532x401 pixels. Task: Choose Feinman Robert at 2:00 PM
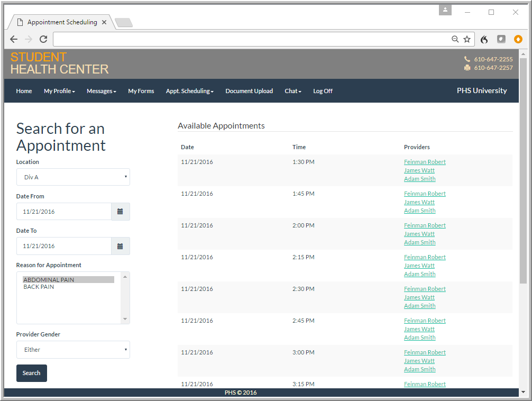[x=425, y=225]
